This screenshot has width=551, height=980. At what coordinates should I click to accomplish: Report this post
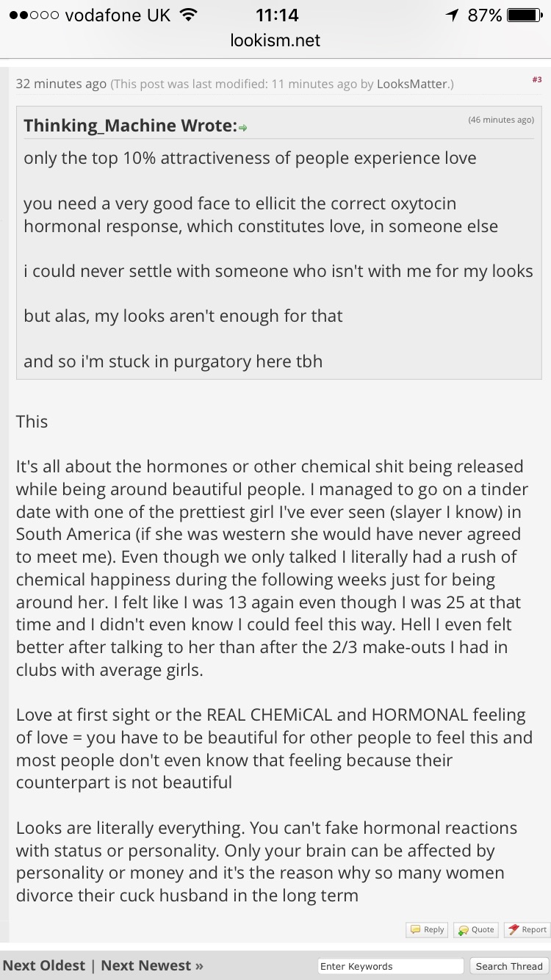pos(527,929)
